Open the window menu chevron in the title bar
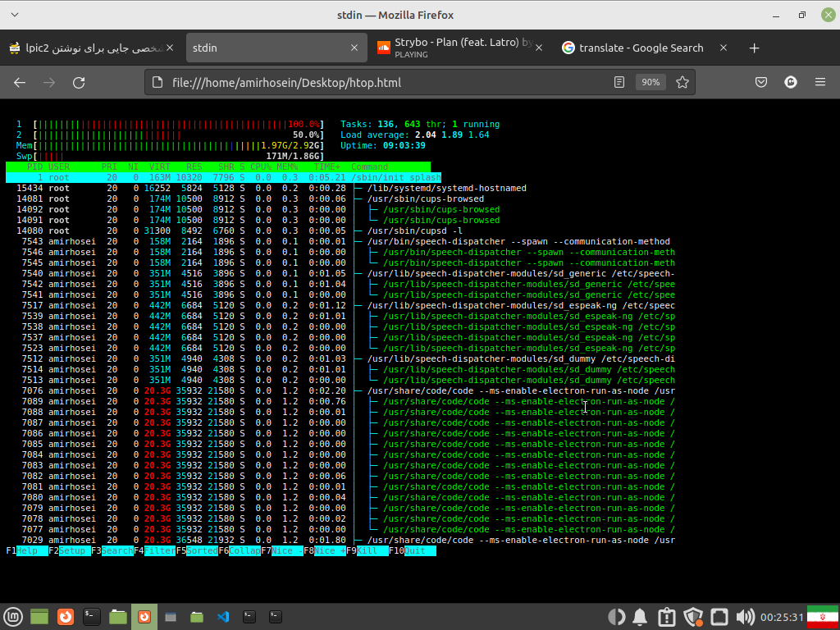This screenshot has width=840, height=630. click(x=15, y=15)
